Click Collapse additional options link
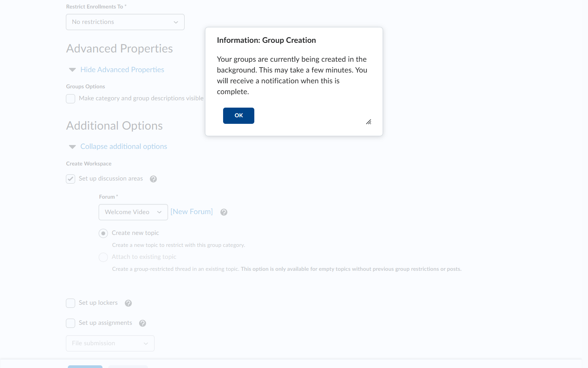The height and width of the screenshot is (368, 588). (x=124, y=147)
